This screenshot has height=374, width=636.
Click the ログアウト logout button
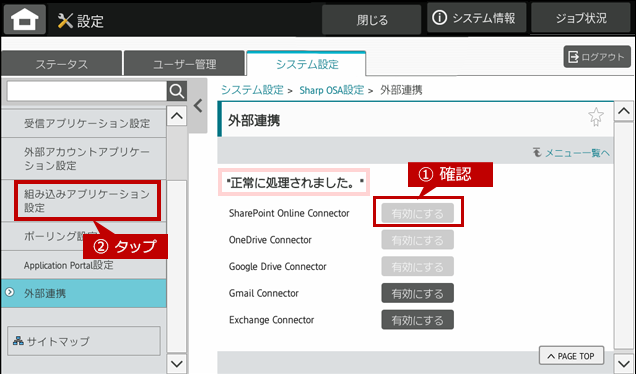(597, 57)
